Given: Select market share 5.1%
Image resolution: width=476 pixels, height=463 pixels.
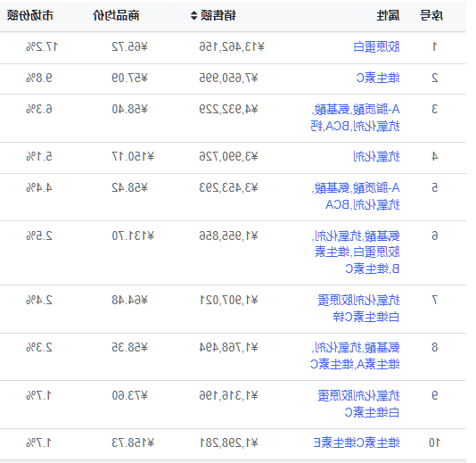Looking at the screenshot, I should point(39,157).
